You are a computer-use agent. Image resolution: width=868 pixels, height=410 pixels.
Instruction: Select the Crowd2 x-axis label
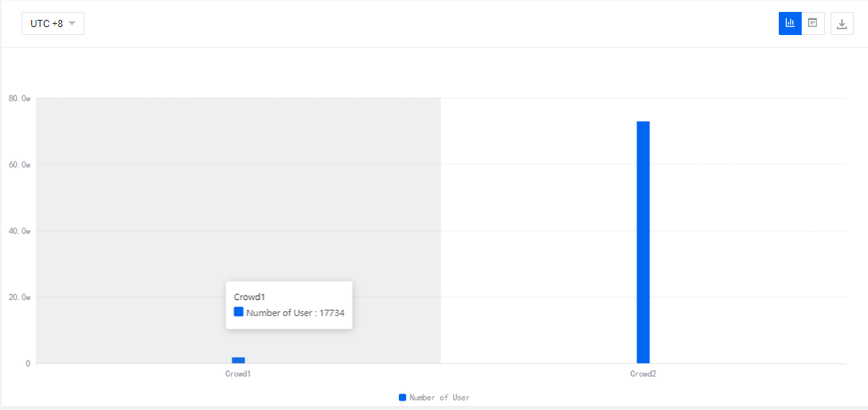pyautogui.click(x=643, y=373)
